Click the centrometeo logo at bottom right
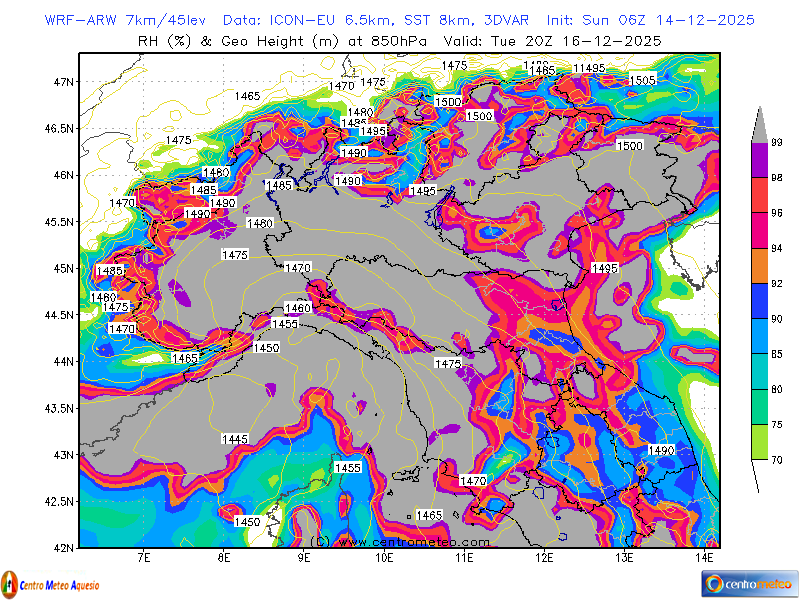The height and width of the screenshot is (600, 800). 748,582
